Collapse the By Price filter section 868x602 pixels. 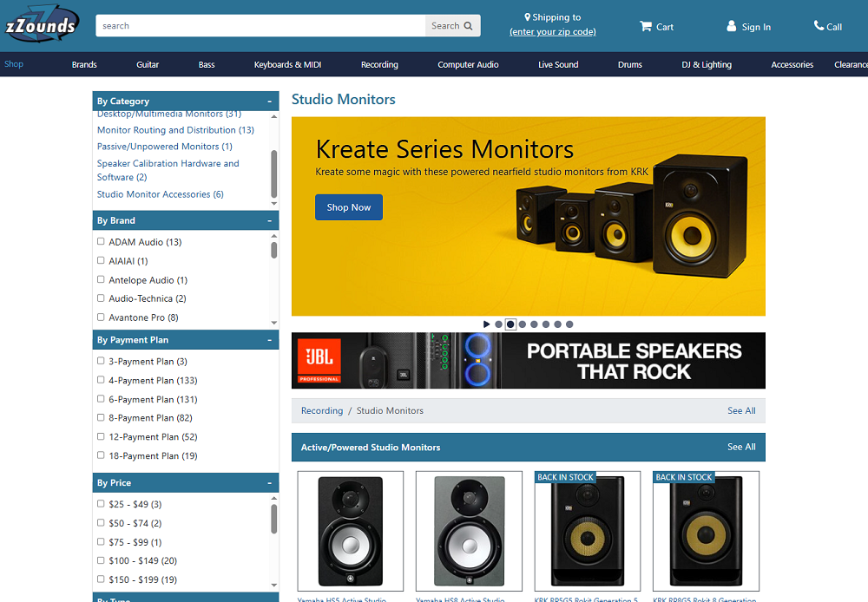[x=270, y=483]
